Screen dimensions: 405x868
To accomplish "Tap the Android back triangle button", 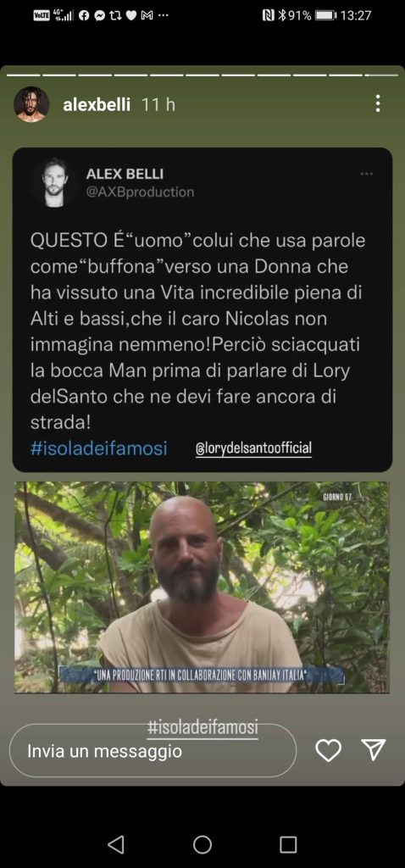I will (x=115, y=844).
